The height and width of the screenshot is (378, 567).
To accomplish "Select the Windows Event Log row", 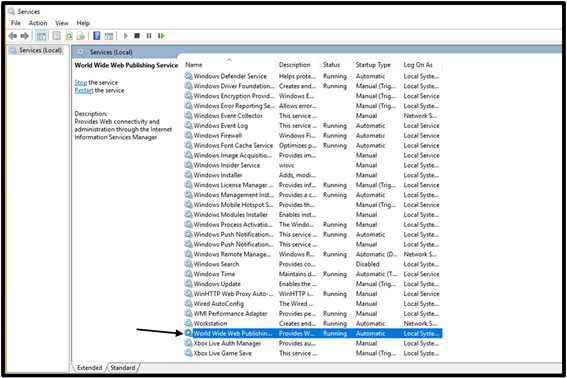I will [x=313, y=126].
